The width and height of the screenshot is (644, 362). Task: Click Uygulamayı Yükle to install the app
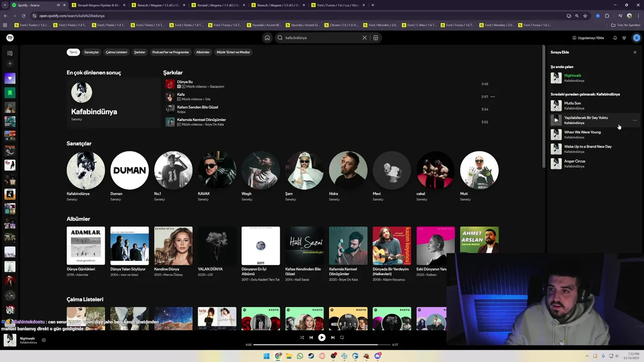pos(588,38)
